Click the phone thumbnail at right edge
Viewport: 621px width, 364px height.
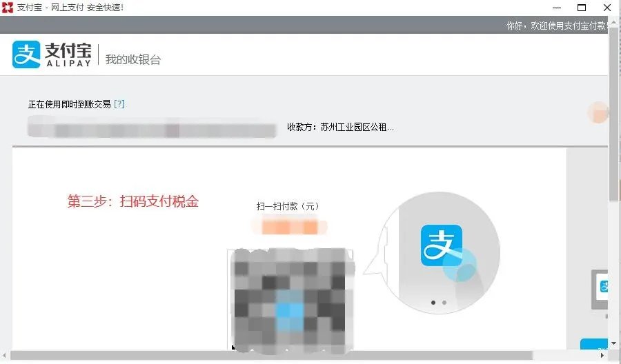pyautogui.click(x=600, y=290)
